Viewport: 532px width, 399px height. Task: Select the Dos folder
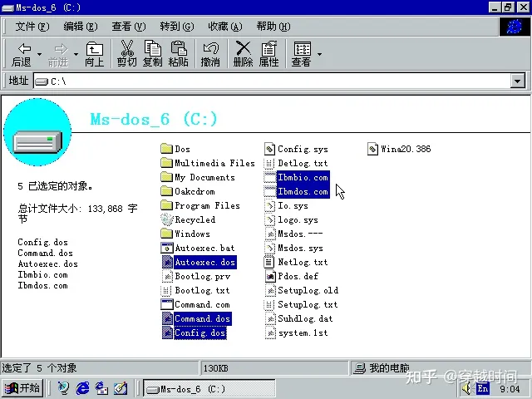pyautogui.click(x=175, y=149)
